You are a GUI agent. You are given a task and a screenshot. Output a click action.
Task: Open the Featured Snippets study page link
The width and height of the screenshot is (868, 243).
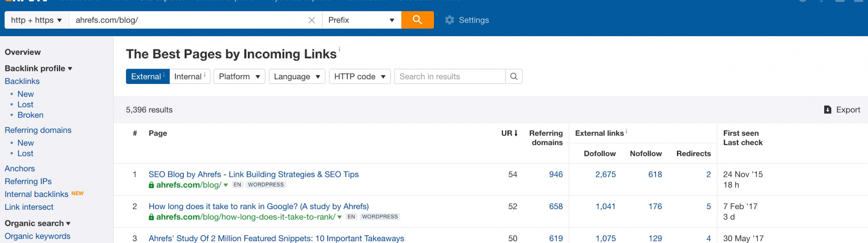tap(277, 238)
